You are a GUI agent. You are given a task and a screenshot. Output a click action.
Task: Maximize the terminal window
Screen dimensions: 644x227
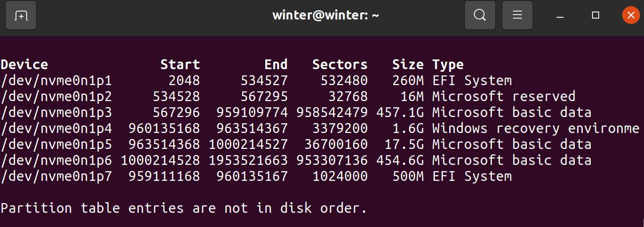(596, 16)
